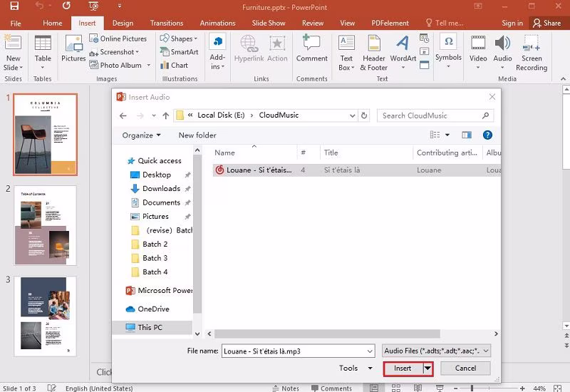Sort files by the Title column
This screenshot has height=392, width=570.
click(366, 153)
